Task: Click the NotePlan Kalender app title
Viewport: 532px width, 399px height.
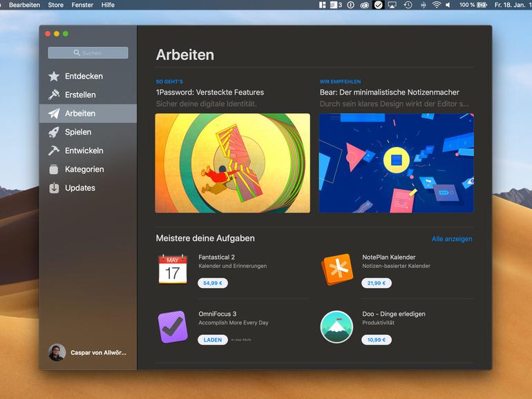Action: (389, 257)
